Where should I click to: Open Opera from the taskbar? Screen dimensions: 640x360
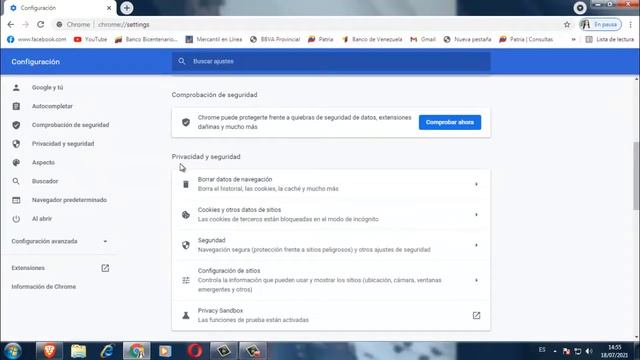(x=195, y=351)
